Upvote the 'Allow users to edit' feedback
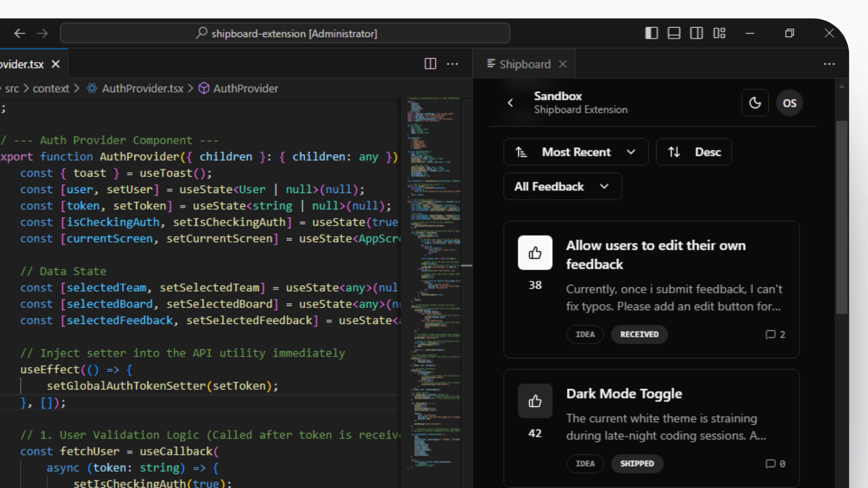 point(535,253)
